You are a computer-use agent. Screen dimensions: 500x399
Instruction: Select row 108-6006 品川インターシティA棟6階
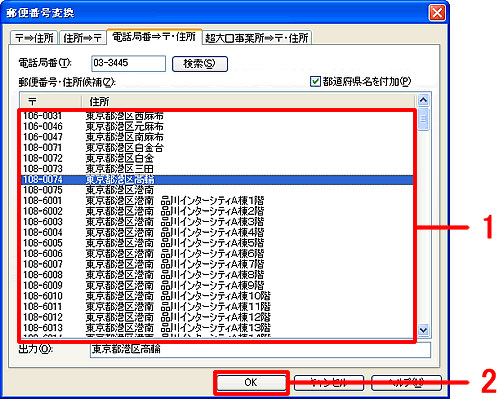217,254
